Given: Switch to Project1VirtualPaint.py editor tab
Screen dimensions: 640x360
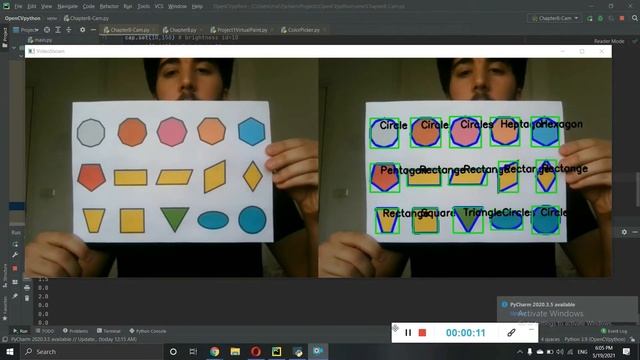Looking at the screenshot, I should (x=241, y=30).
